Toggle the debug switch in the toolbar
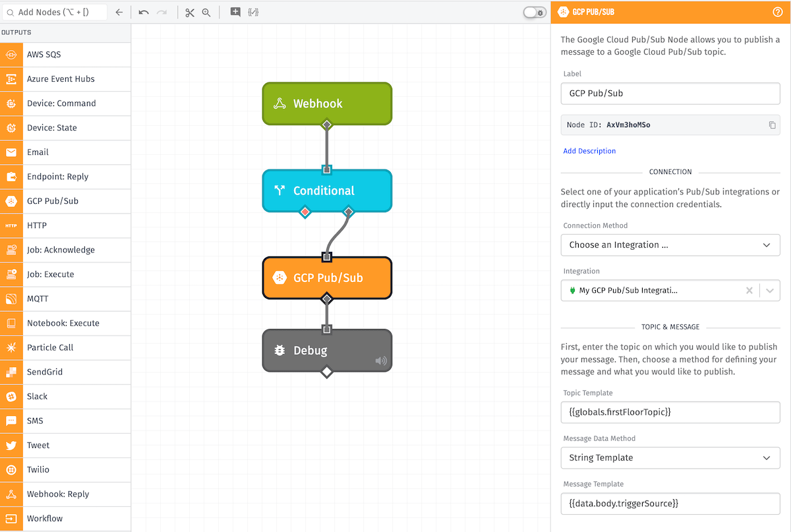This screenshot has height=532, width=791. pos(535,13)
